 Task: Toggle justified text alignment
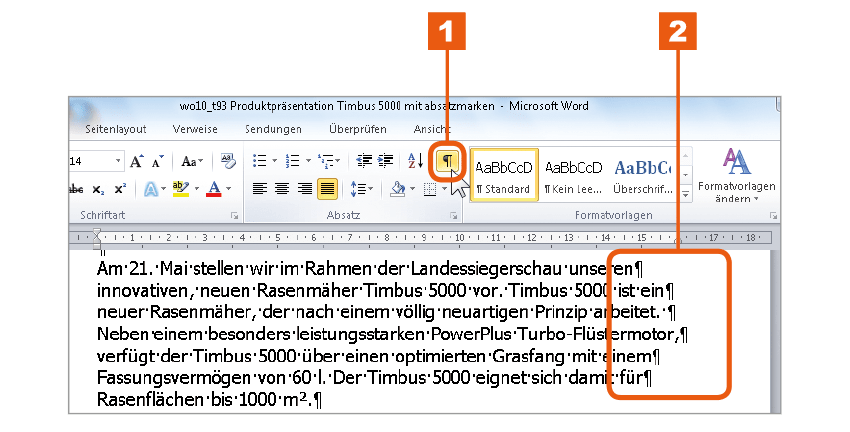coord(327,189)
